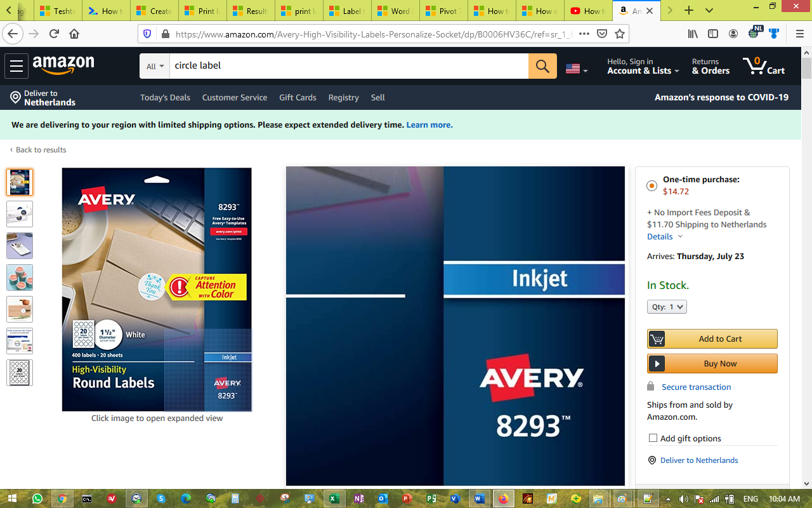Click the NL globe extension icon

click(x=755, y=32)
